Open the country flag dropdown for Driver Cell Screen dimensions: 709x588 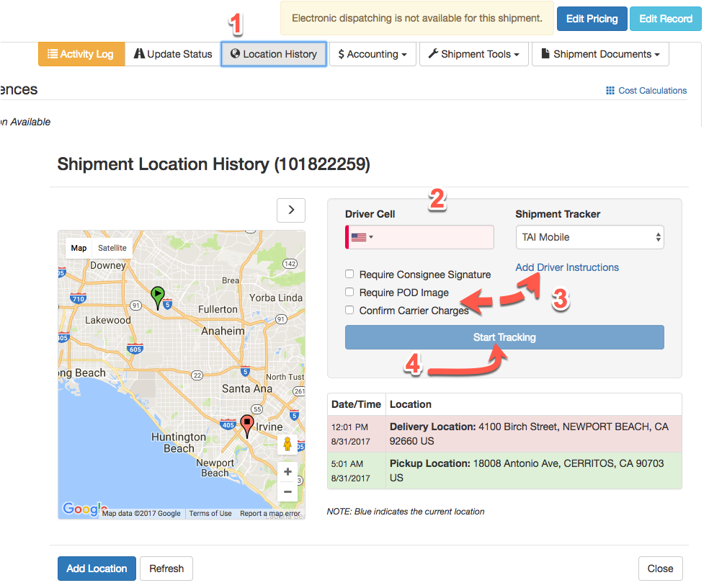click(360, 237)
